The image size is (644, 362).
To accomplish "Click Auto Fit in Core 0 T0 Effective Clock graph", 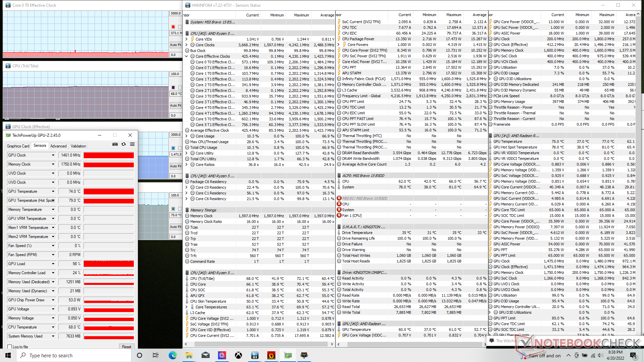I will pyautogui.click(x=175, y=45).
